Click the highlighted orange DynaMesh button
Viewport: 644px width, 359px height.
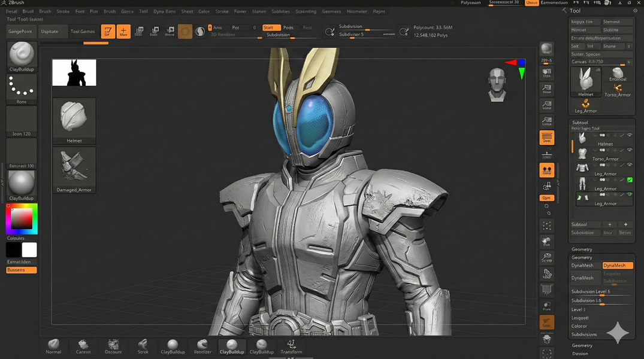click(617, 266)
